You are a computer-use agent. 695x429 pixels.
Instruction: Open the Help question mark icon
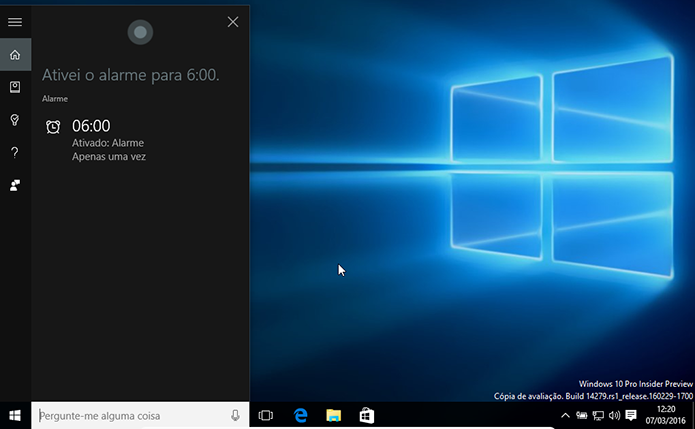[15, 152]
